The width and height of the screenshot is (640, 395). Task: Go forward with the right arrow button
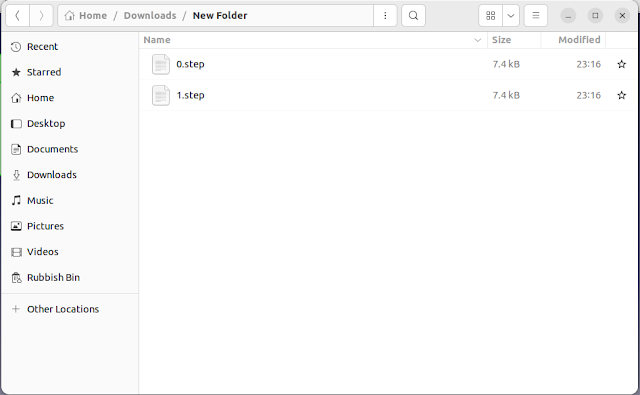[x=41, y=16]
